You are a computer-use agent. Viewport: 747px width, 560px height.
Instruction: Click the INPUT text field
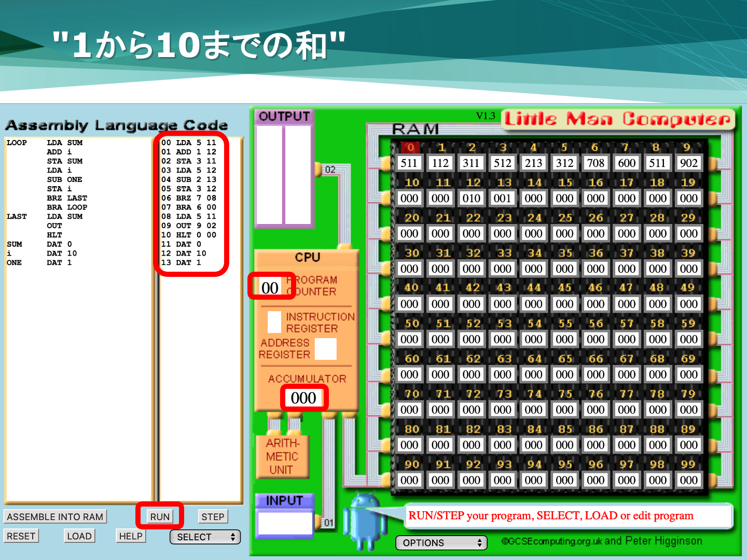(x=285, y=523)
